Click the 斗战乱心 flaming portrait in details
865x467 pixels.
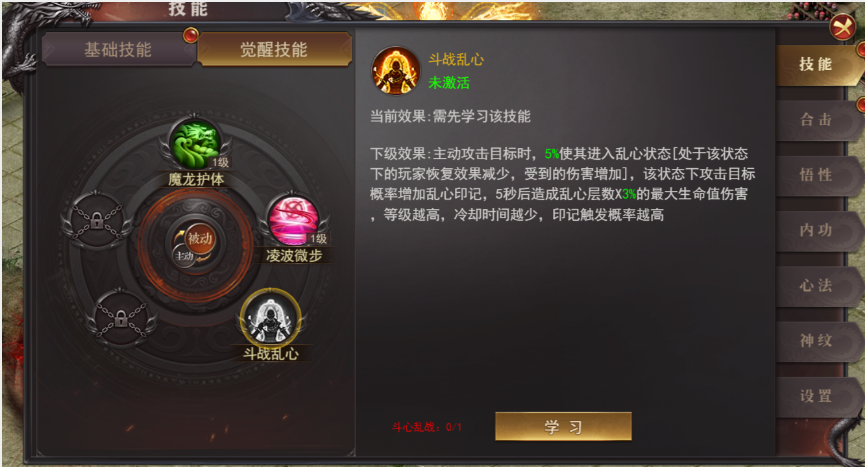(396, 72)
